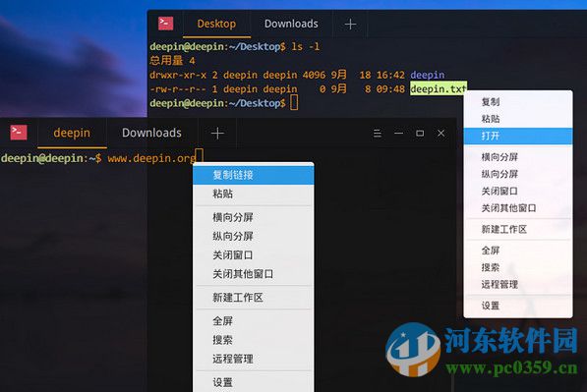Choose 关闭其他窗口 in right context menu
Image resolution: width=587 pixels, height=392 pixels.
(x=518, y=208)
